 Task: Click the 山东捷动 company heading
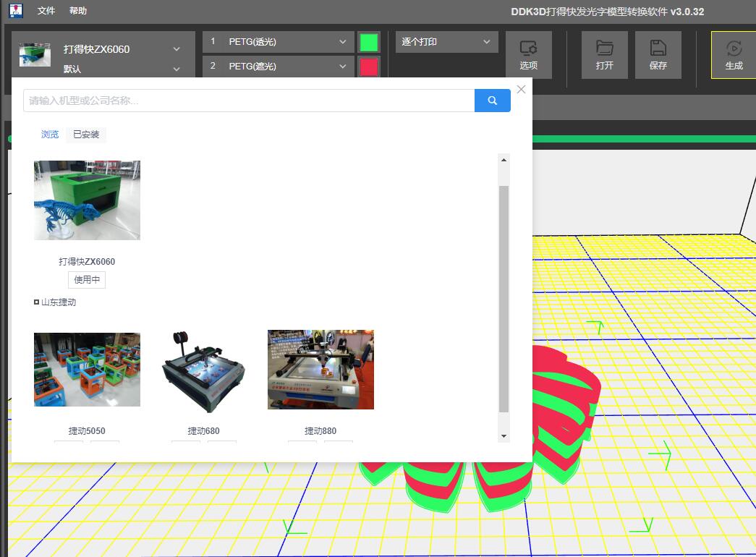[x=59, y=302]
